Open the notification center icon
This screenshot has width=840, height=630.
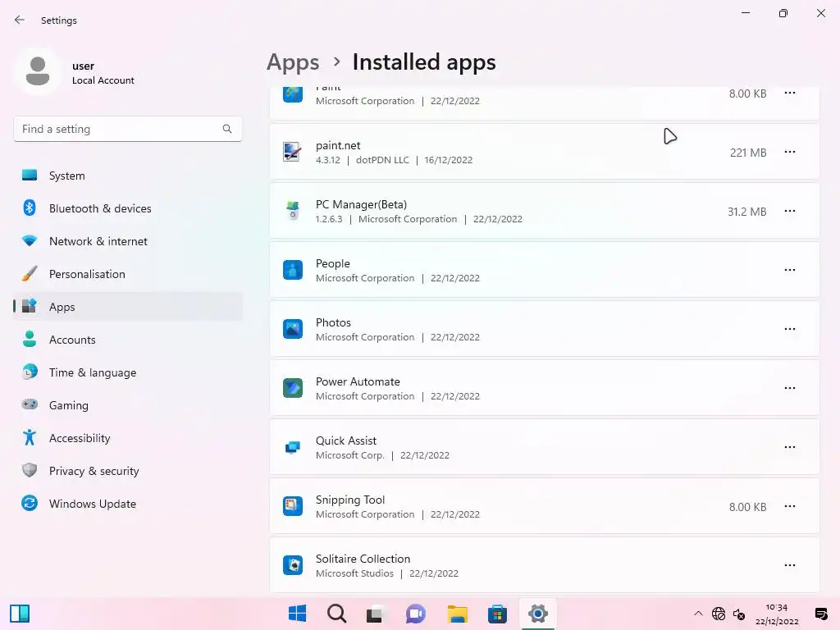click(820, 614)
